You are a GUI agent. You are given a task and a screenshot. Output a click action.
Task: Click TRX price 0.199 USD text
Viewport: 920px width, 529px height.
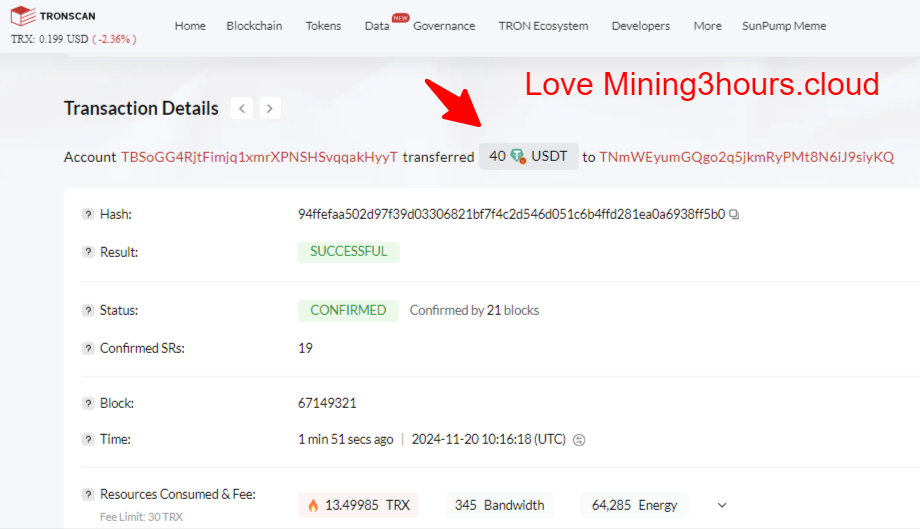pos(49,39)
